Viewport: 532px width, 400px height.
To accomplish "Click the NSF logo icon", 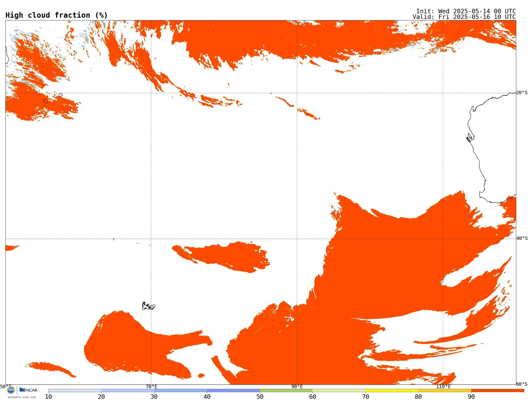I will [11, 390].
